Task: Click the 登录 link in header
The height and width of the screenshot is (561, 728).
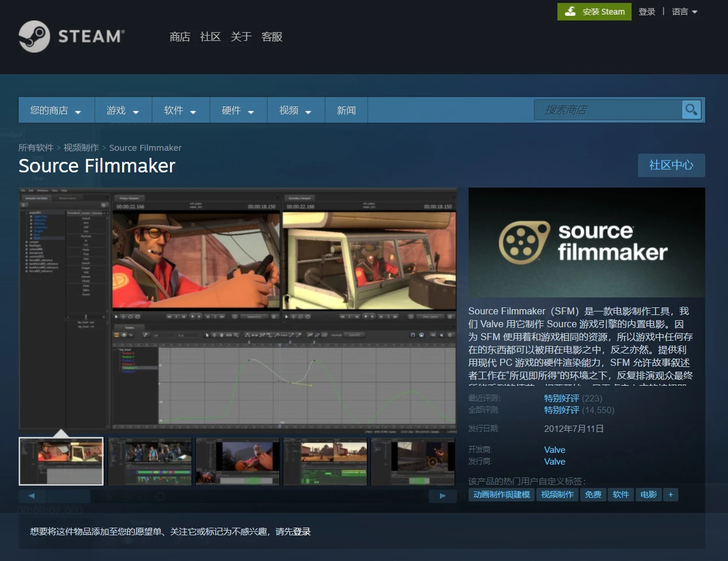Action: tap(647, 12)
